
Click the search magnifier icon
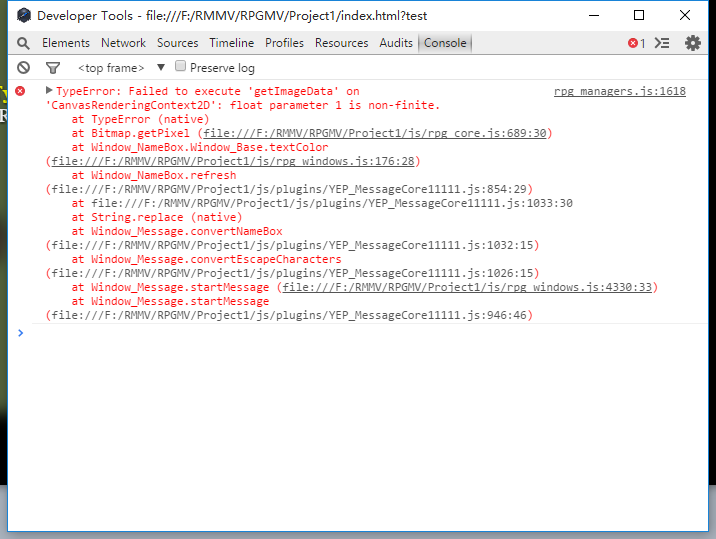tap(23, 43)
